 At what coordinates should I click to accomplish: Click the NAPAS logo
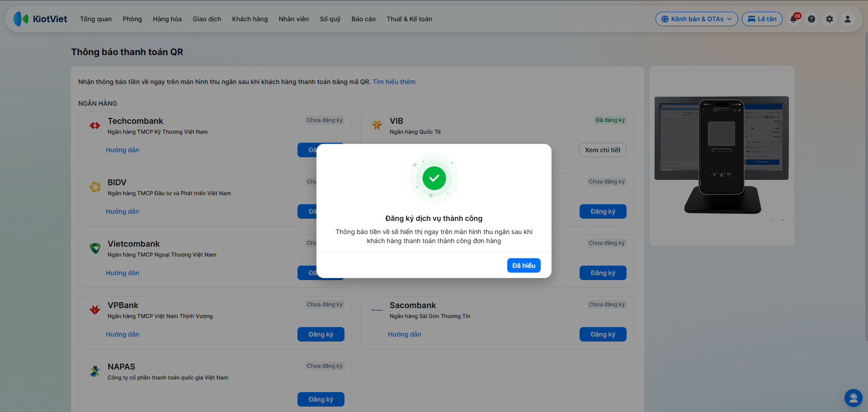(95, 371)
